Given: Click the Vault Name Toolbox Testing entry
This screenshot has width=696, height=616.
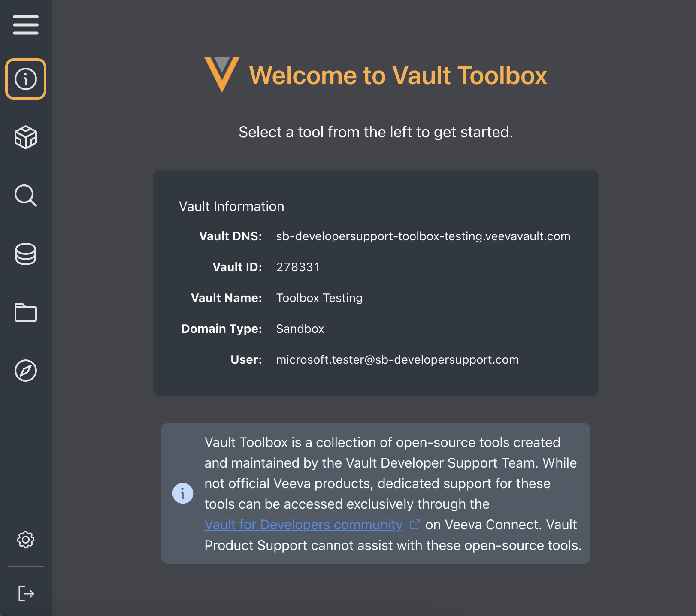Looking at the screenshot, I should 319,298.
